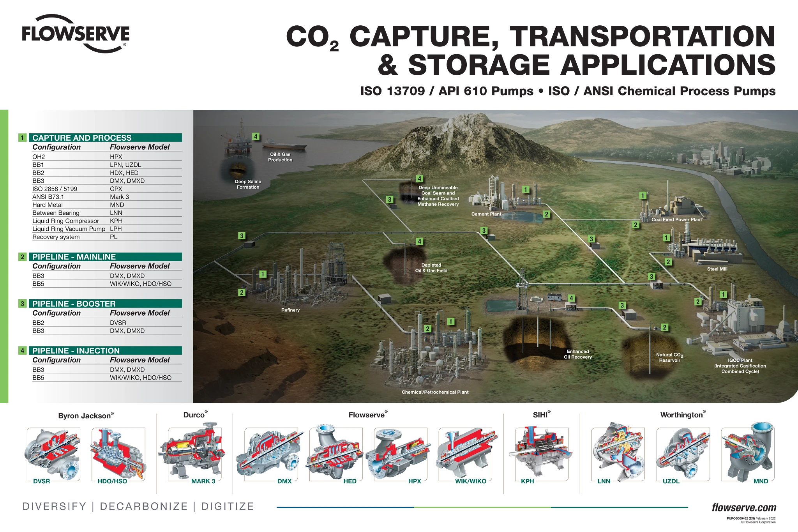Select the Deep Saline Formation label
This screenshot has width=798, height=532.
[248, 184]
